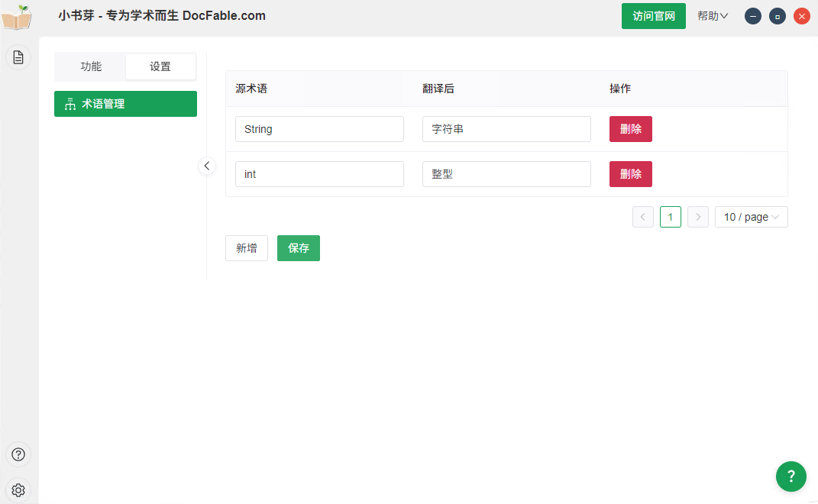
Task: Switch to the 功能 tab
Action: [91, 66]
